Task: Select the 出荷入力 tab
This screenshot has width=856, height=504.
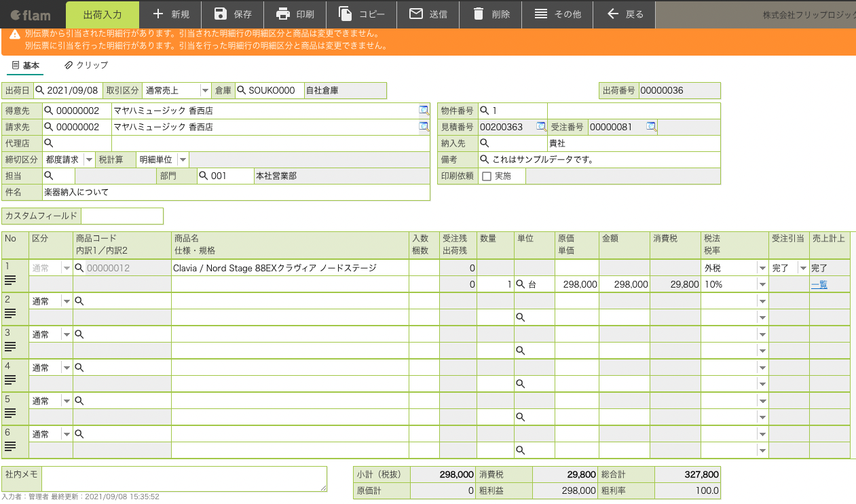Action: (x=103, y=14)
